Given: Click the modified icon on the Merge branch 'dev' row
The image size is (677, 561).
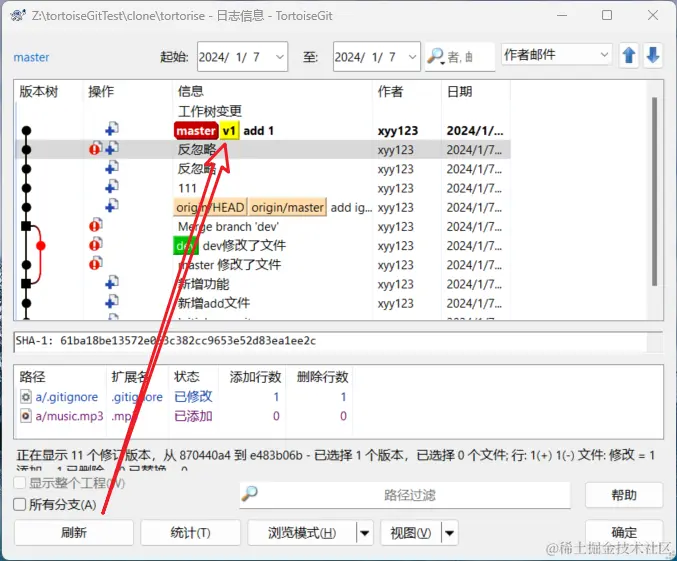Looking at the screenshot, I should pyautogui.click(x=95, y=225).
